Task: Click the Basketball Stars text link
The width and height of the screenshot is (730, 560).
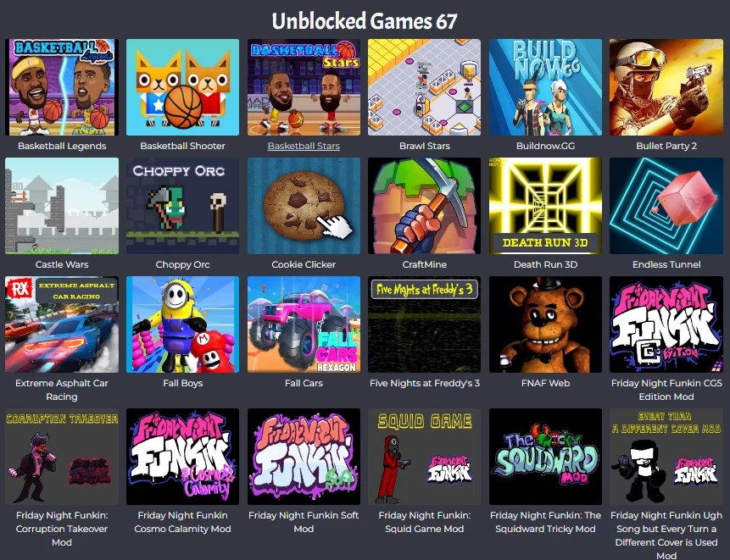Action: pyautogui.click(x=304, y=146)
